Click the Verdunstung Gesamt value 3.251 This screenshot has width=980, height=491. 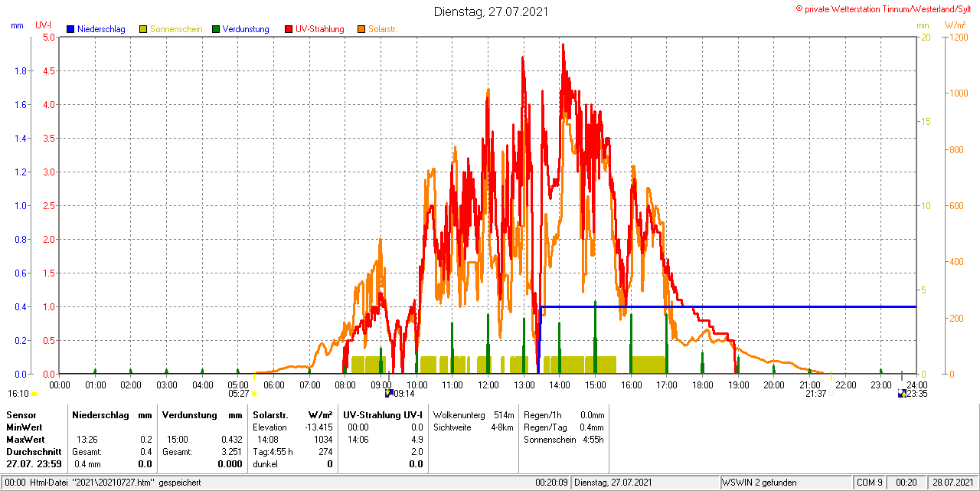click(x=231, y=452)
